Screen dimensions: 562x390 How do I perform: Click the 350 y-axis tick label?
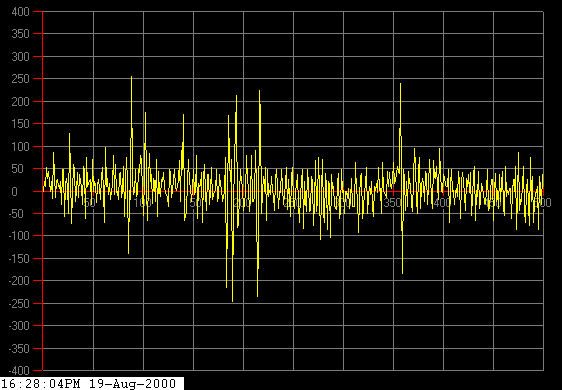[21, 34]
